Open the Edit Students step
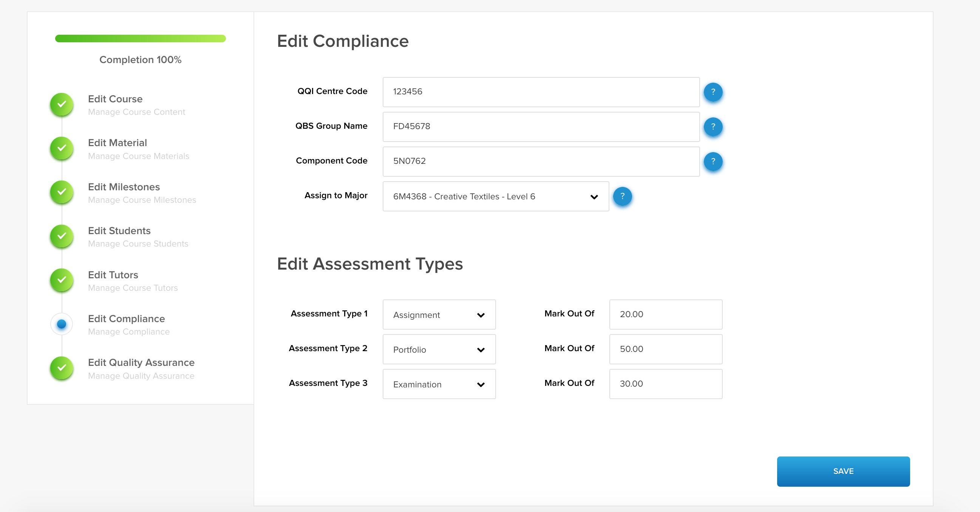The image size is (980, 512). click(119, 231)
